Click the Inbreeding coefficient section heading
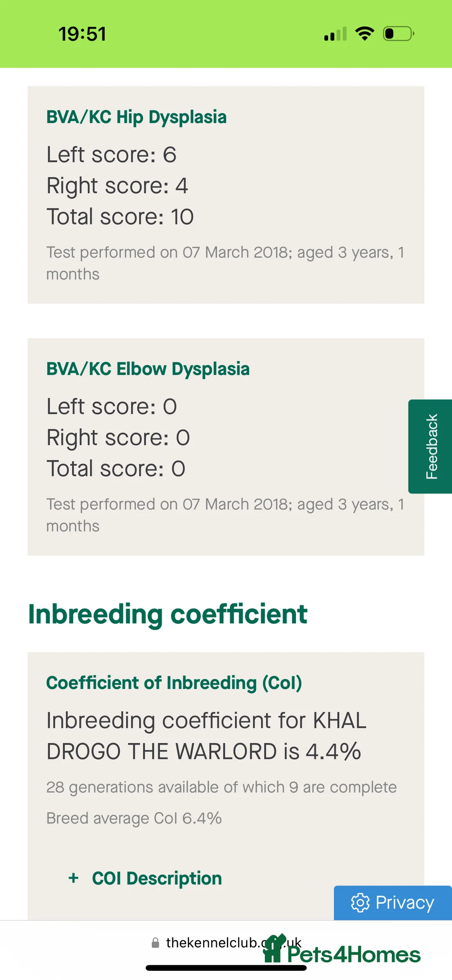 (167, 614)
